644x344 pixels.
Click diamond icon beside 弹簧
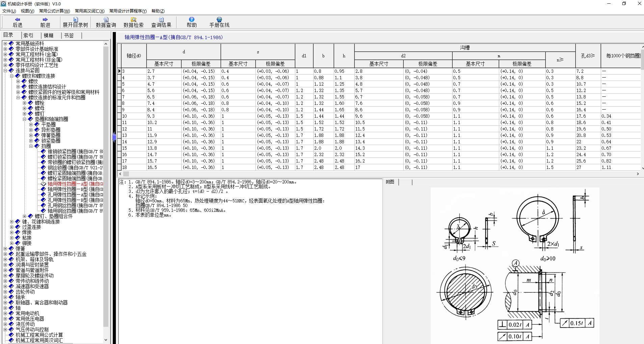11,249
